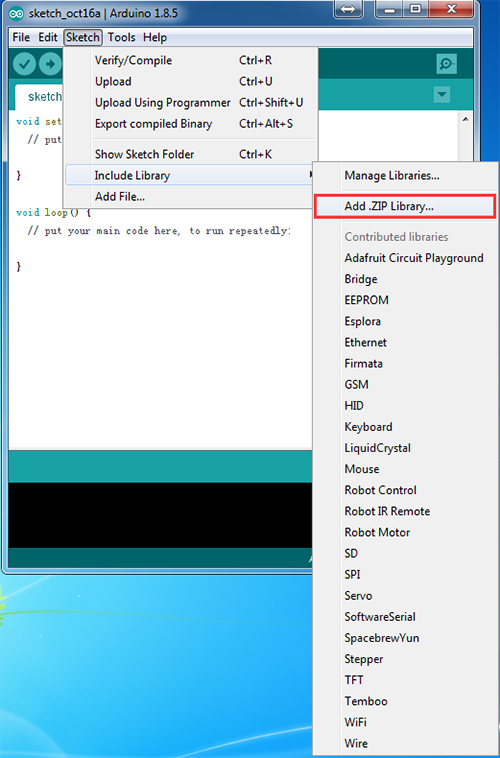The image size is (500, 758).
Task: Switch to the sketch tab
Action: point(40,97)
